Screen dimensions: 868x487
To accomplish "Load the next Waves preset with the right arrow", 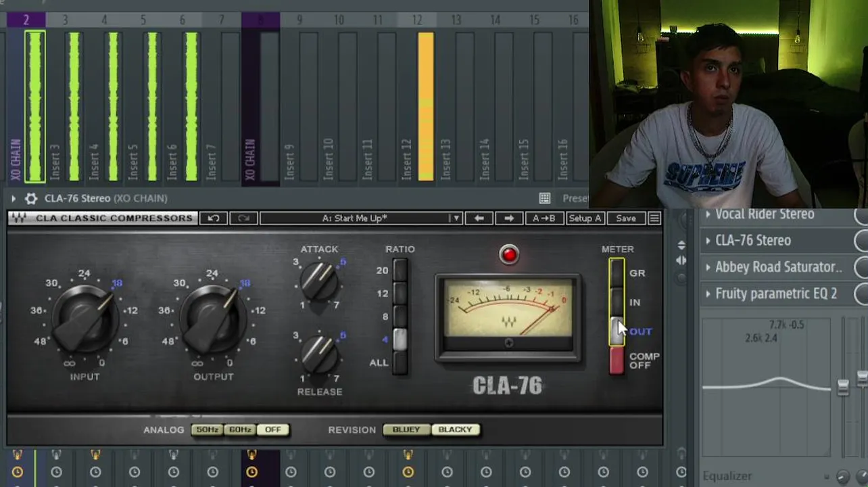I will pyautogui.click(x=509, y=218).
